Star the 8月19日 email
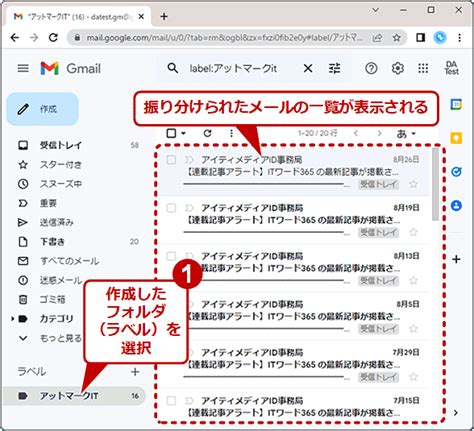 [x=413, y=232]
